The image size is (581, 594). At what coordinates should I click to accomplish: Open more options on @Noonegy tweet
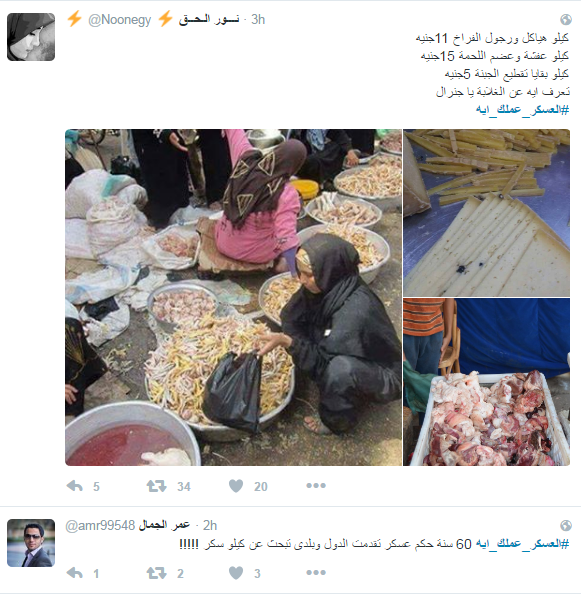coord(316,486)
